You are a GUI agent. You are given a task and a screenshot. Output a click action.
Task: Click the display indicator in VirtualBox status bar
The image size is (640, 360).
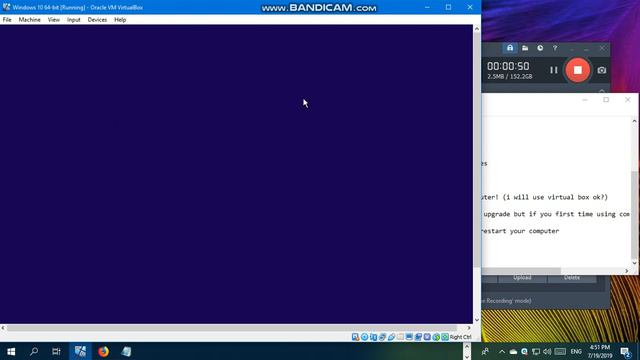(409, 337)
